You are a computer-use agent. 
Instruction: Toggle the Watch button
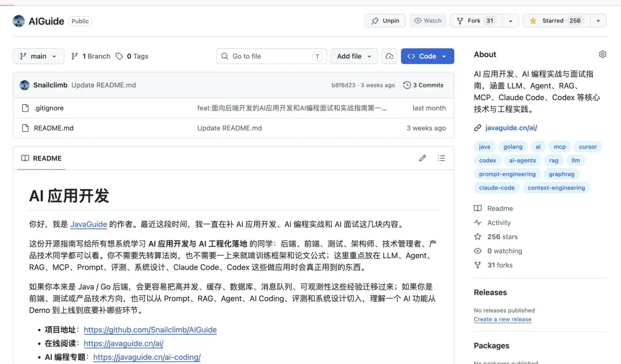[428, 21]
